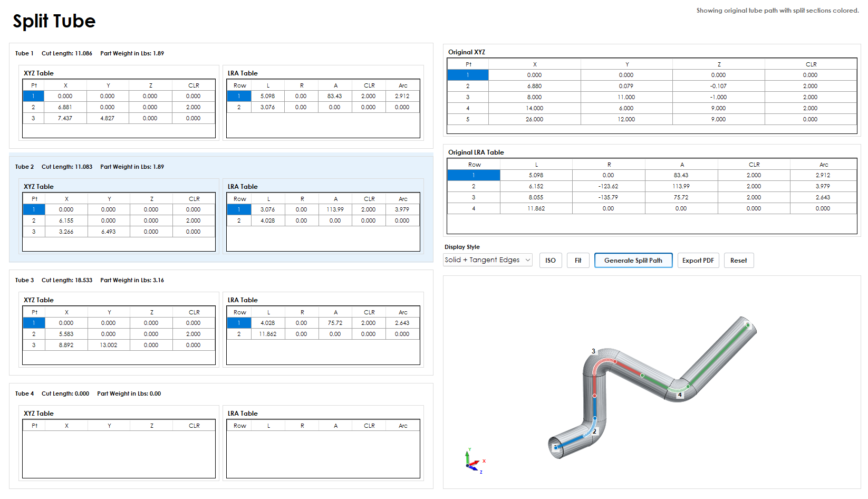This screenshot has width=868, height=499.
Task: Select Tube 1 LRA arc value 2.912
Action: point(402,96)
